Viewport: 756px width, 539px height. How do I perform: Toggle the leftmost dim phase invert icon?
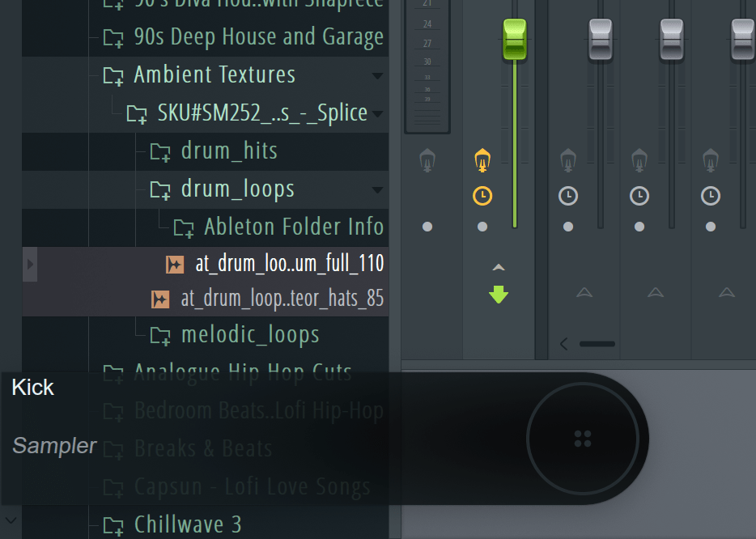click(x=427, y=161)
